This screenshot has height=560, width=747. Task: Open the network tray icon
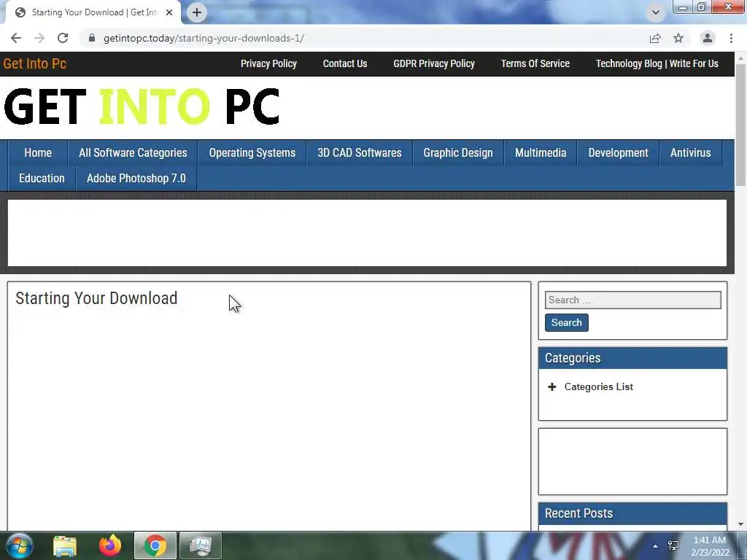pyautogui.click(x=673, y=545)
